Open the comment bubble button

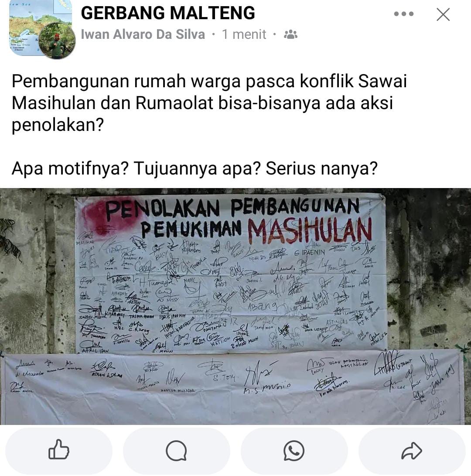click(x=176, y=451)
